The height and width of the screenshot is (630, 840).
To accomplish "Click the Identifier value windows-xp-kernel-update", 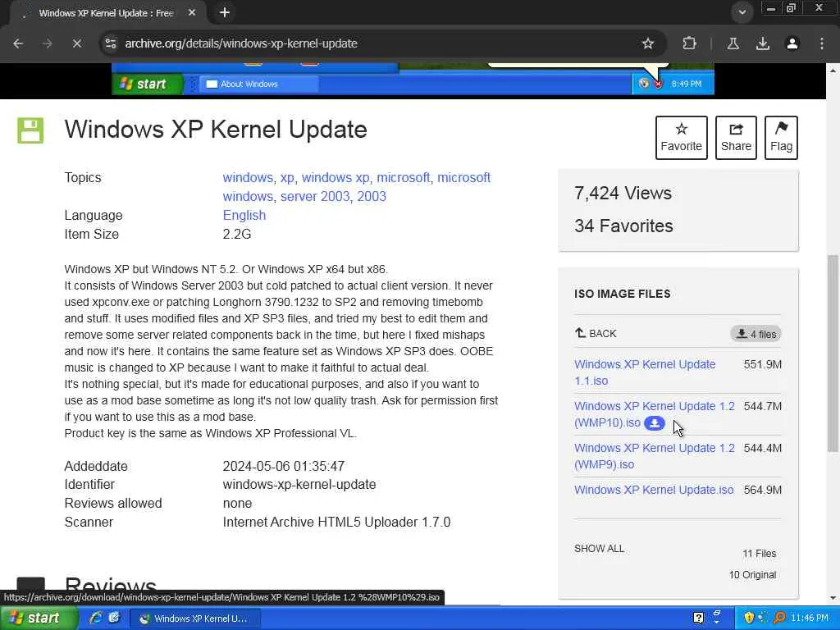I will point(299,484).
